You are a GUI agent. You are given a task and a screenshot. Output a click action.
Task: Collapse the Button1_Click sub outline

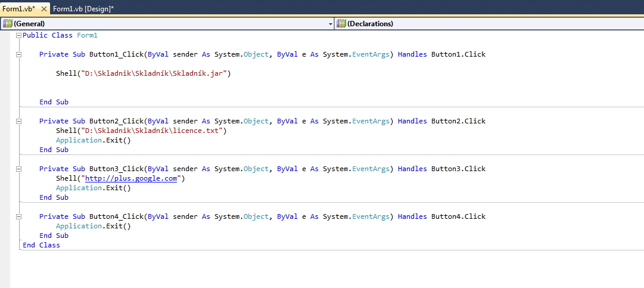coord(18,55)
